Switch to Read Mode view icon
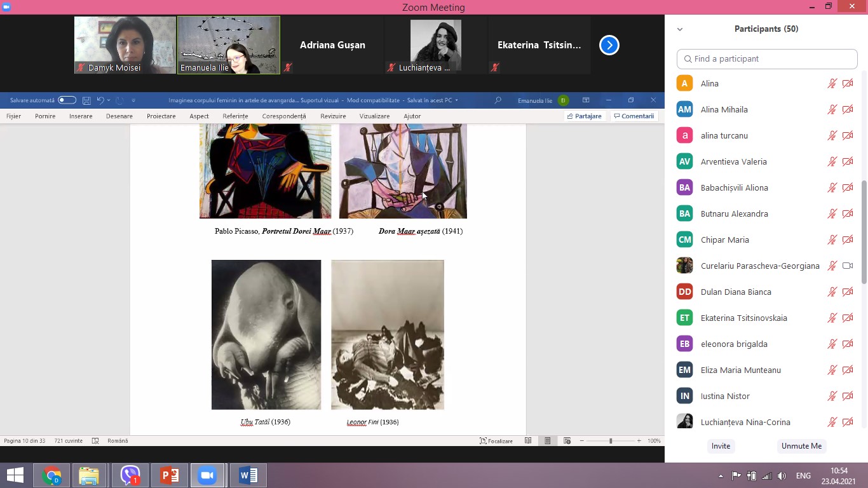 pos(528,441)
